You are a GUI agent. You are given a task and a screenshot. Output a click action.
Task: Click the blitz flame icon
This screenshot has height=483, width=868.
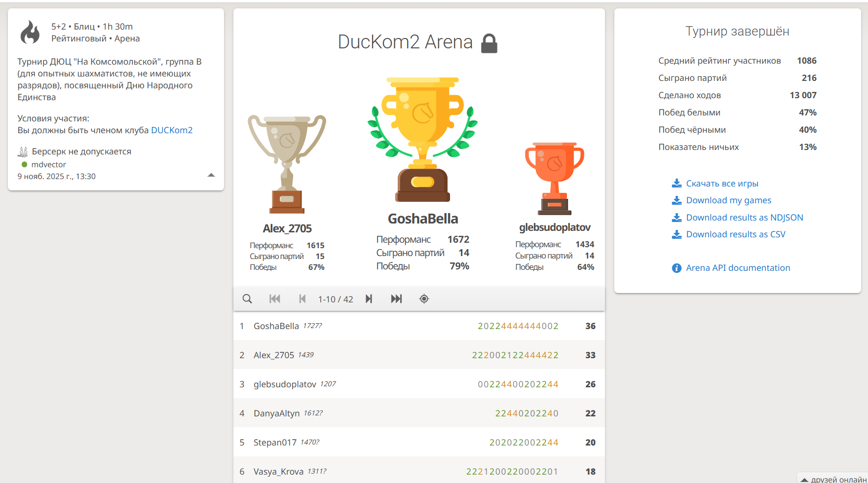pyautogui.click(x=30, y=33)
